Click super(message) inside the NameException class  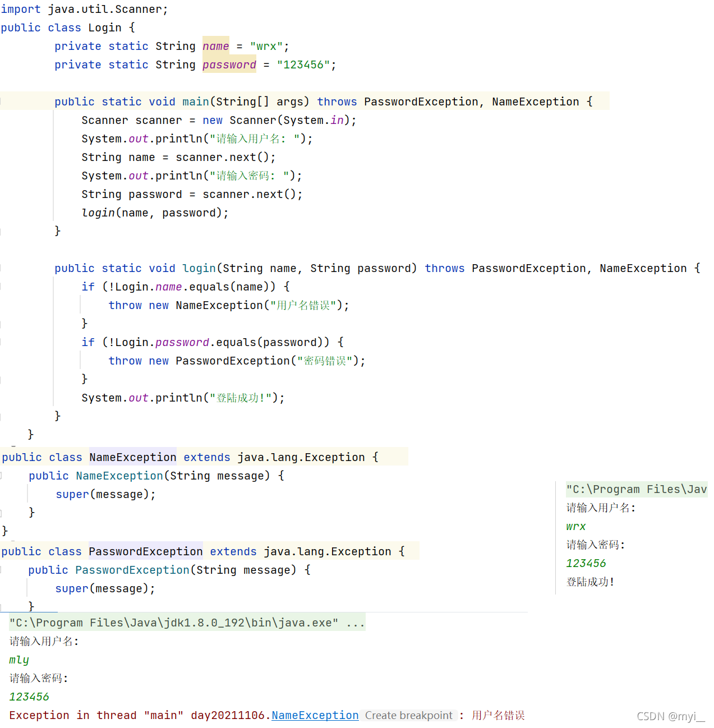click(x=105, y=494)
